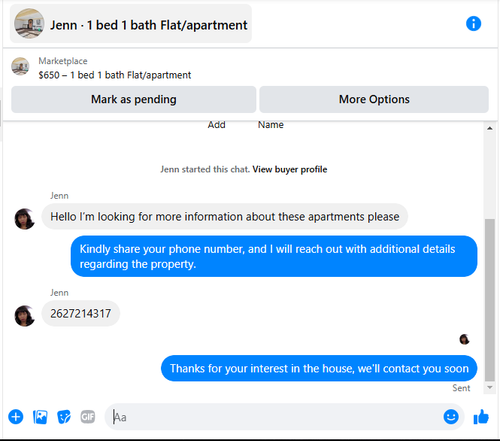Open the View buyer profile link
The width and height of the screenshot is (500, 441).
(x=290, y=169)
